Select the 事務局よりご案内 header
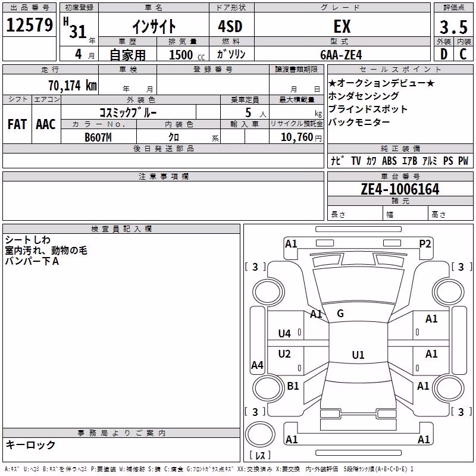The width and height of the screenshot is (476, 476). (121, 433)
